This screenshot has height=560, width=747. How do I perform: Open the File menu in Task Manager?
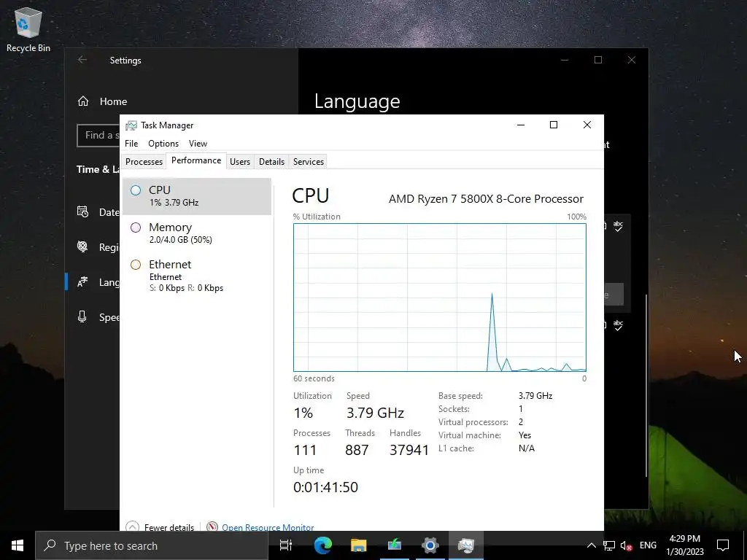131,144
